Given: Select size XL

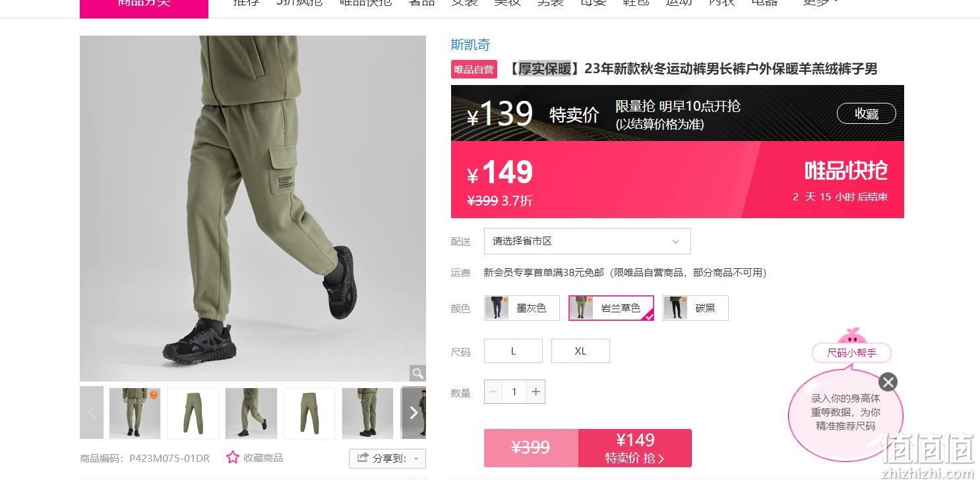Looking at the screenshot, I should (x=580, y=351).
